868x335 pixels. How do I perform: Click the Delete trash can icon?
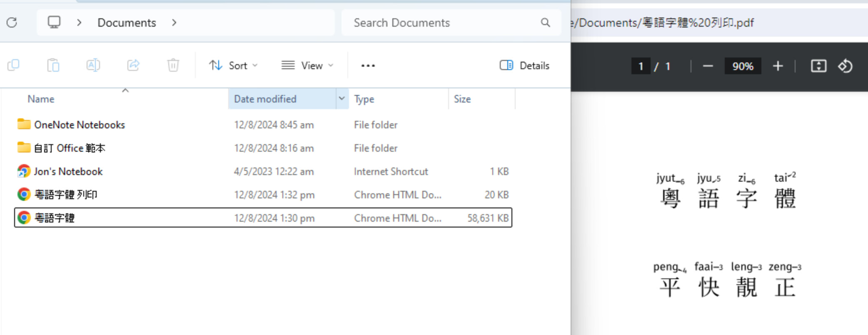click(173, 65)
